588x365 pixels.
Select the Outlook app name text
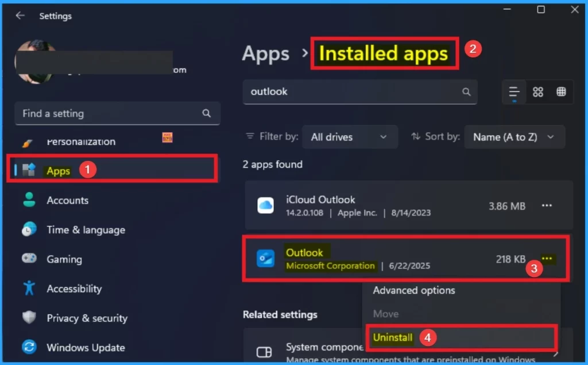click(x=304, y=252)
